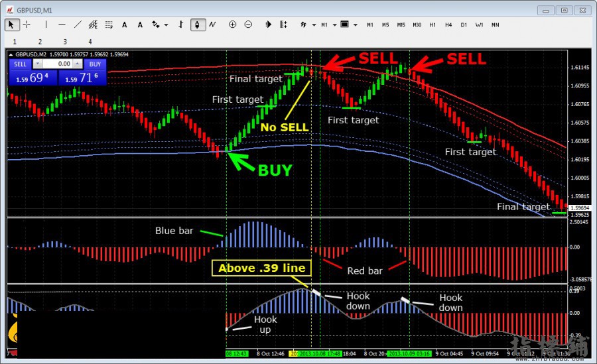Open the templates dropdown arrow
The width and height of the screenshot is (597, 364).
(x=356, y=25)
